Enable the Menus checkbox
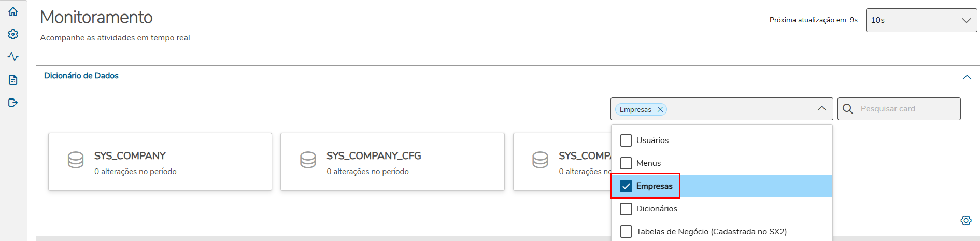Screen dimensions: 980x241 626,163
